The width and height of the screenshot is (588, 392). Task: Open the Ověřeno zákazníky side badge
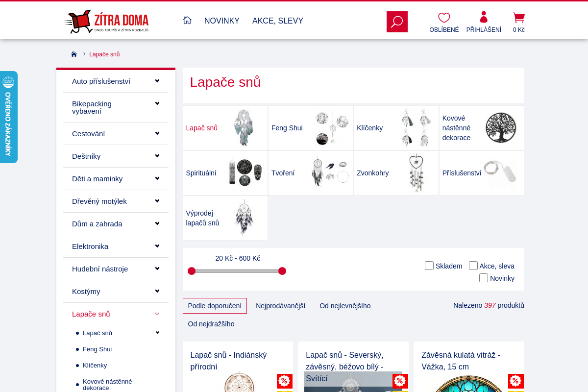(x=8, y=117)
